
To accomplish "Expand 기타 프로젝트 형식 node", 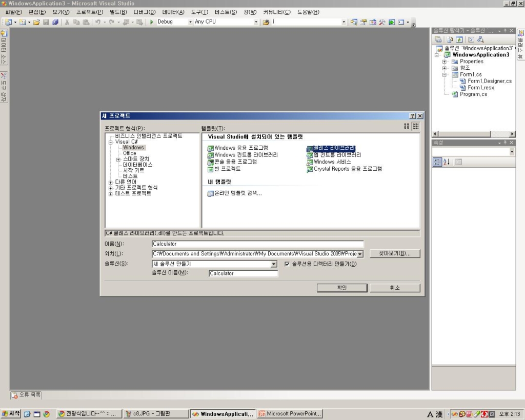I will pyautogui.click(x=111, y=188).
